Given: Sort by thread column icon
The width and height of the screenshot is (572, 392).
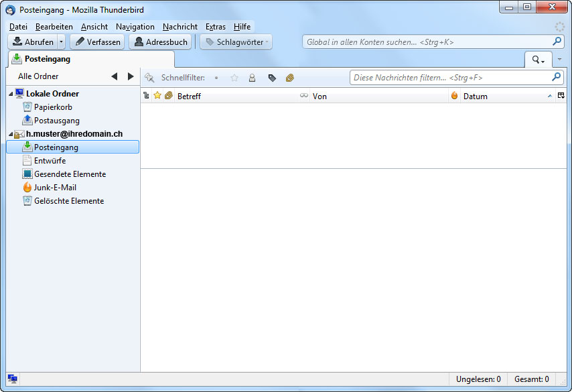Looking at the screenshot, I should click(146, 96).
